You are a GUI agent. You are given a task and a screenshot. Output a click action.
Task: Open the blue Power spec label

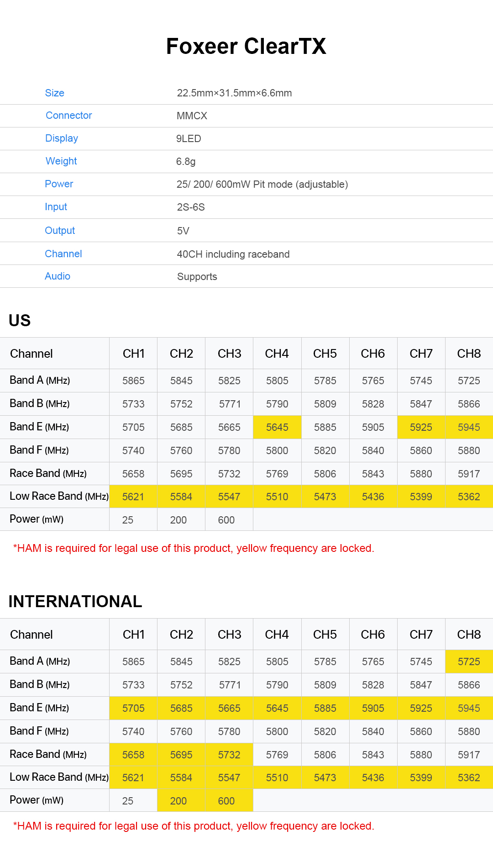point(59,184)
